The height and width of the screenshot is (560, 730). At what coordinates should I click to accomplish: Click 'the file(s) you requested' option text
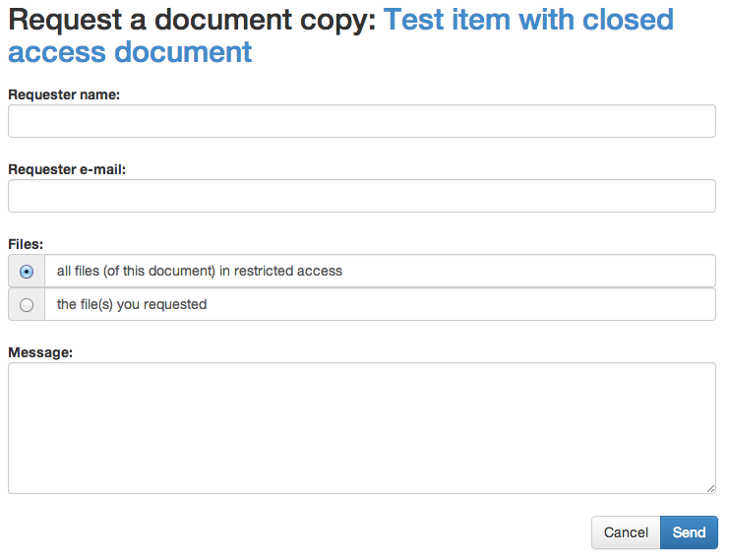pyautogui.click(x=132, y=304)
